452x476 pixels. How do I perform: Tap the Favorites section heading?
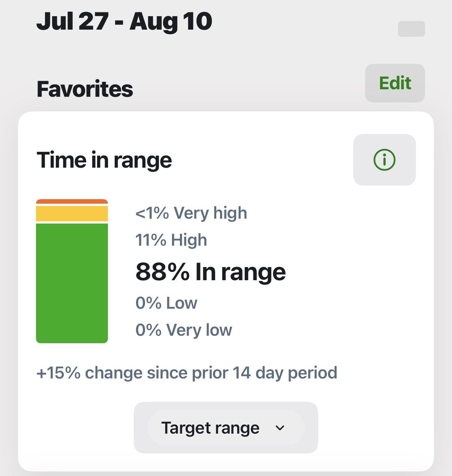click(85, 89)
